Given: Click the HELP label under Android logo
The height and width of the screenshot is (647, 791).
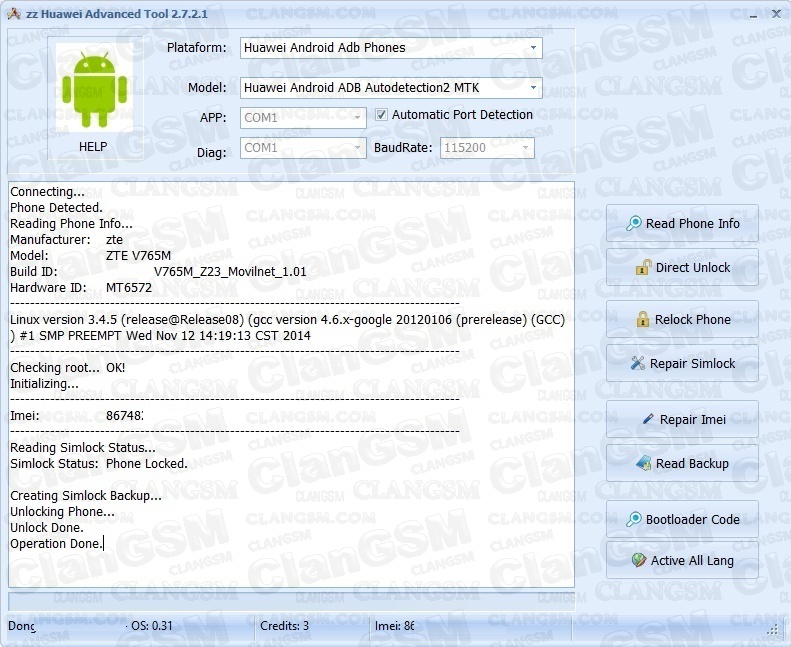Looking at the screenshot, I should (93, 147).
